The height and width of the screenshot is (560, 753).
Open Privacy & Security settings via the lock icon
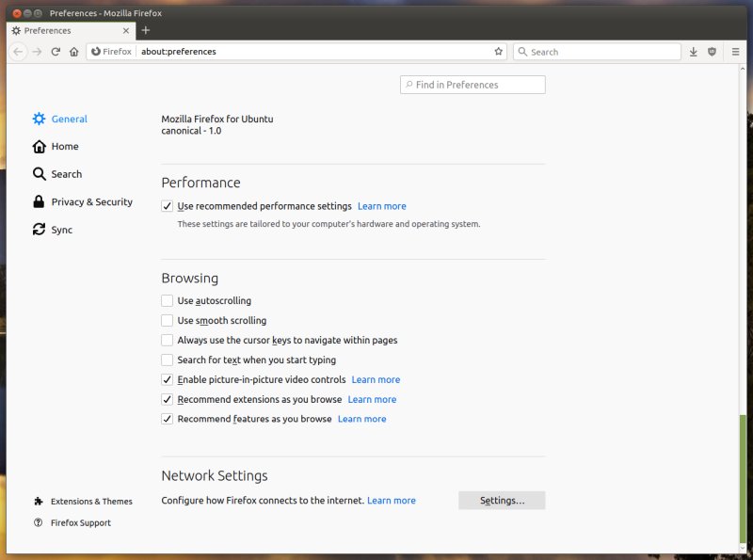[x=39, y=201]
